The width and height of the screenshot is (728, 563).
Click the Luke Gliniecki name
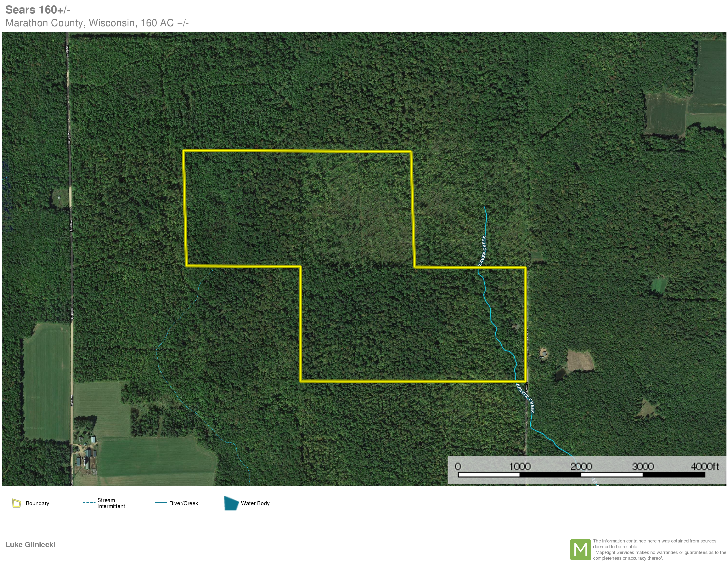(x=30, y=545)
